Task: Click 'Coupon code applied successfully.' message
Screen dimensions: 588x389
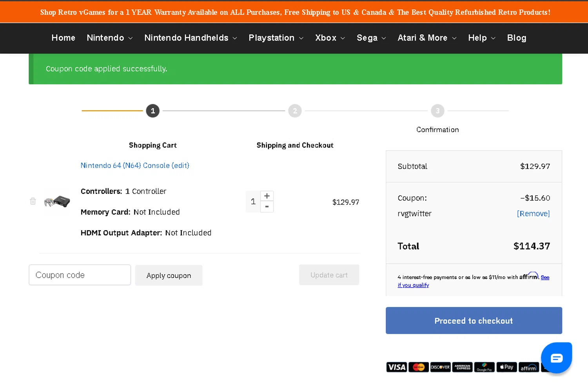Action: click(x=106, y=69)
